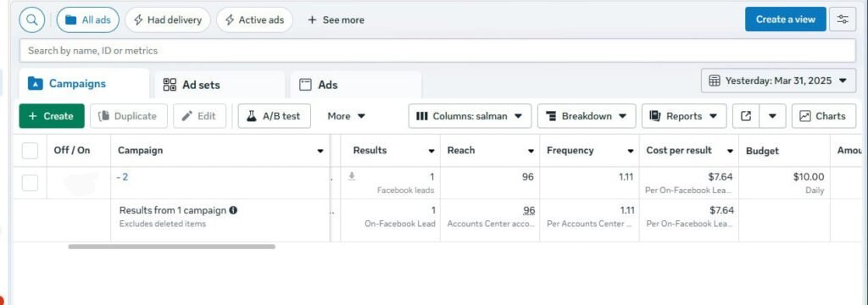The height and width of the screenshot is (305, 868).
Task: Click the download arrow in Results cell
Action: [351, 176]
